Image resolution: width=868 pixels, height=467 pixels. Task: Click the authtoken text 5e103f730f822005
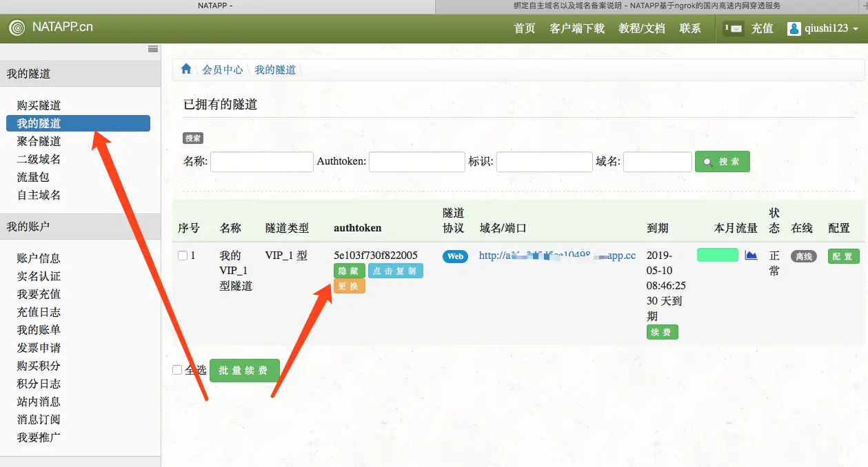(376, 256)
